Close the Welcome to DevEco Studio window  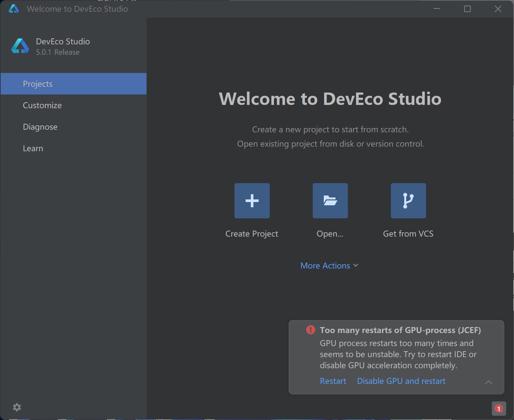pyautogui.click(x=498, y=9)
